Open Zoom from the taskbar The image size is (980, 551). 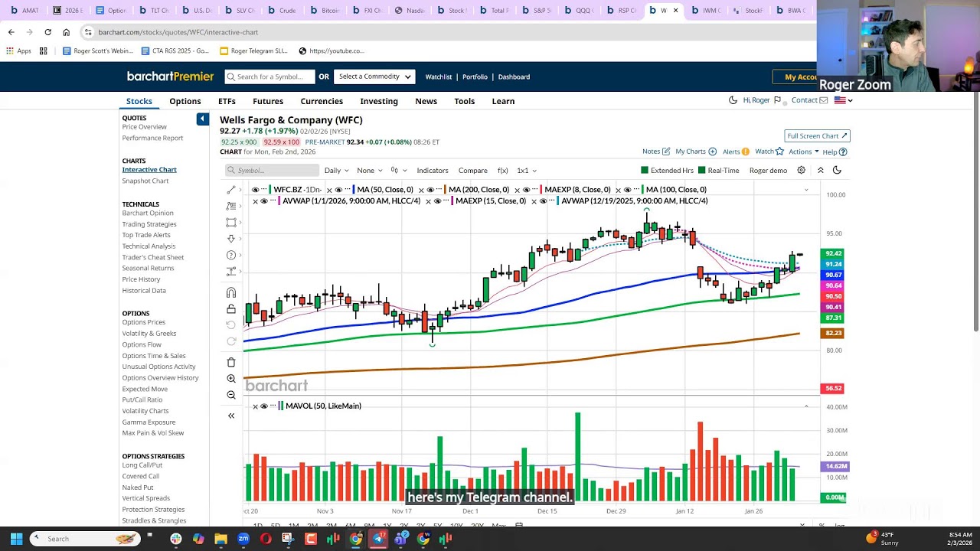point(243,539)
